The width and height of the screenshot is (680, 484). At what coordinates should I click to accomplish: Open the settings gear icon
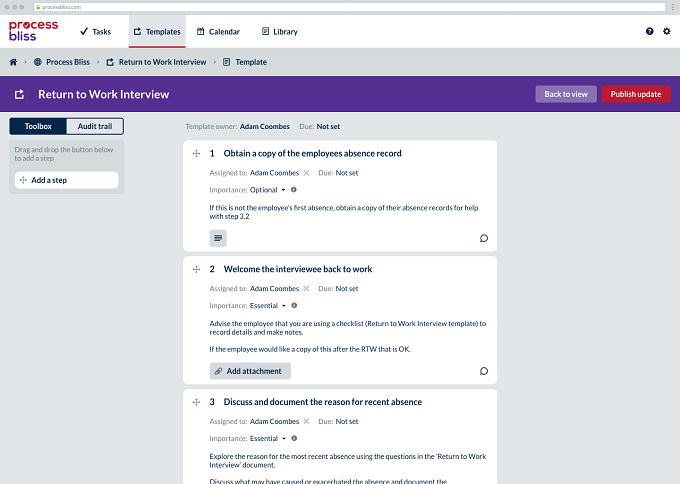pyautogui.click(x=667, y=31)
